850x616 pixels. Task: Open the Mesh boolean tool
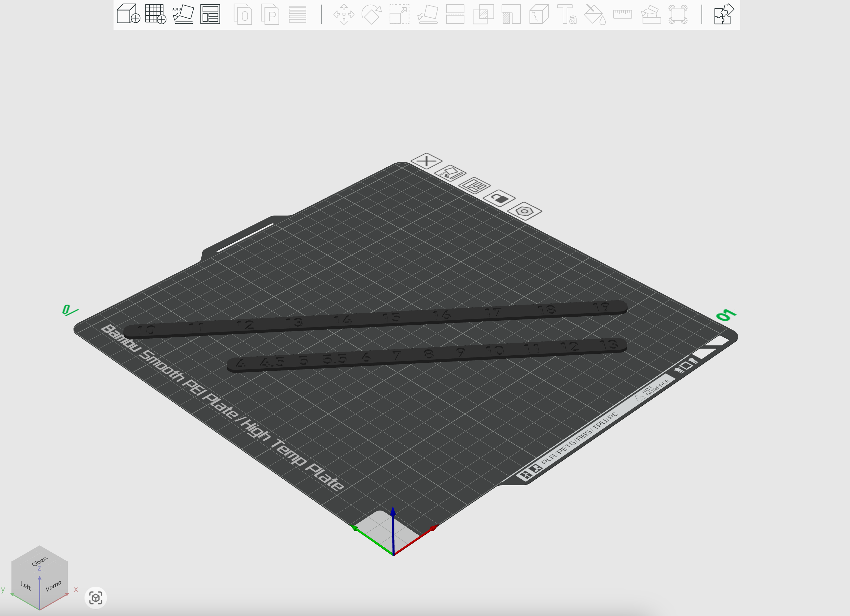point(483,14)
